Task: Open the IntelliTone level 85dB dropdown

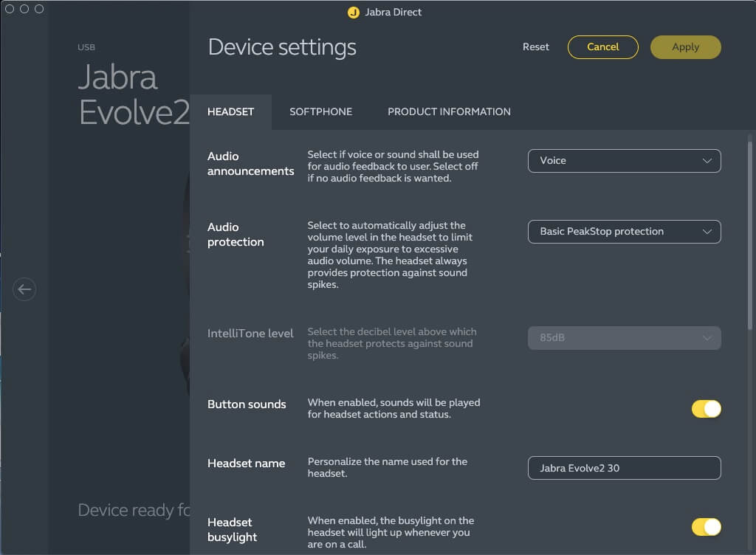Action: click(x=624, y=338)
